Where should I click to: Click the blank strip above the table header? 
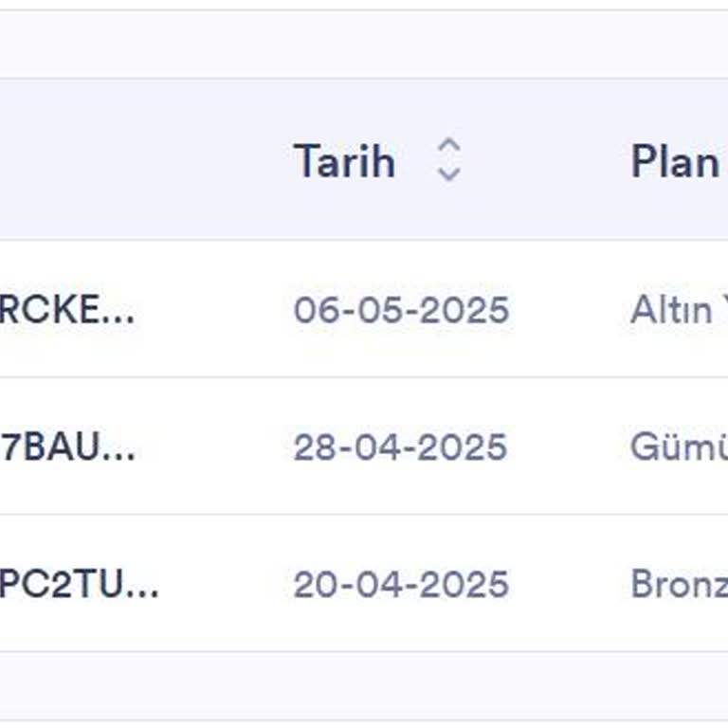(x=364, y=44)
